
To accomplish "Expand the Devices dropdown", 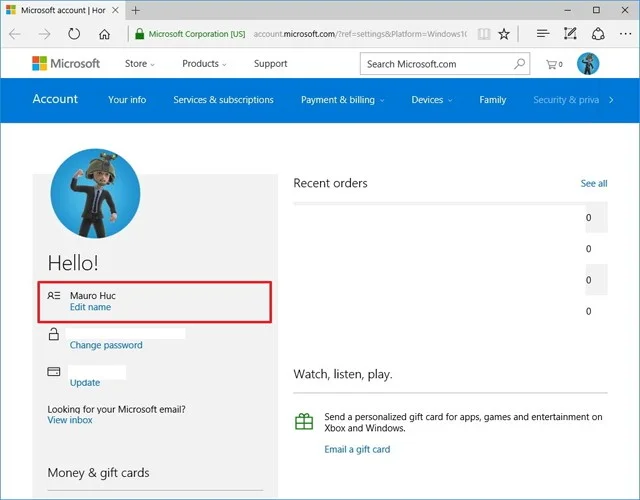I will pos(431,100).
